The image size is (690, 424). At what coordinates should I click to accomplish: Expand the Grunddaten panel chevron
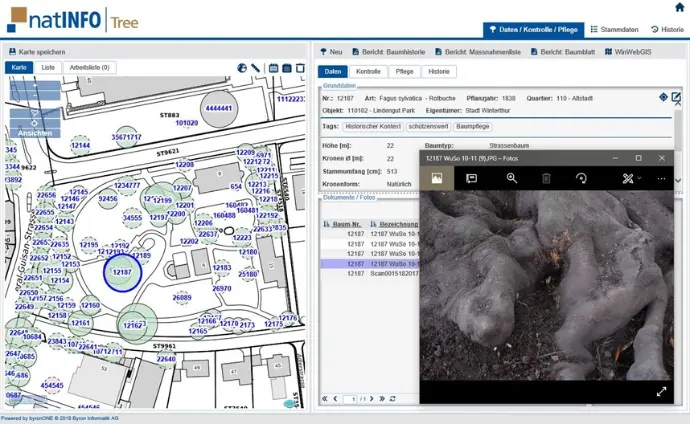[678, 180]
